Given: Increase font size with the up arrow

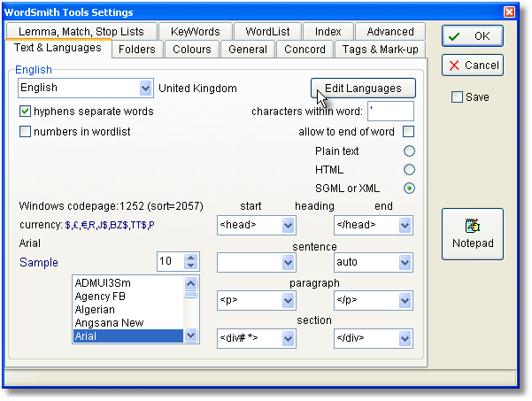Looking at the screenshot, I should coord(191,258).
